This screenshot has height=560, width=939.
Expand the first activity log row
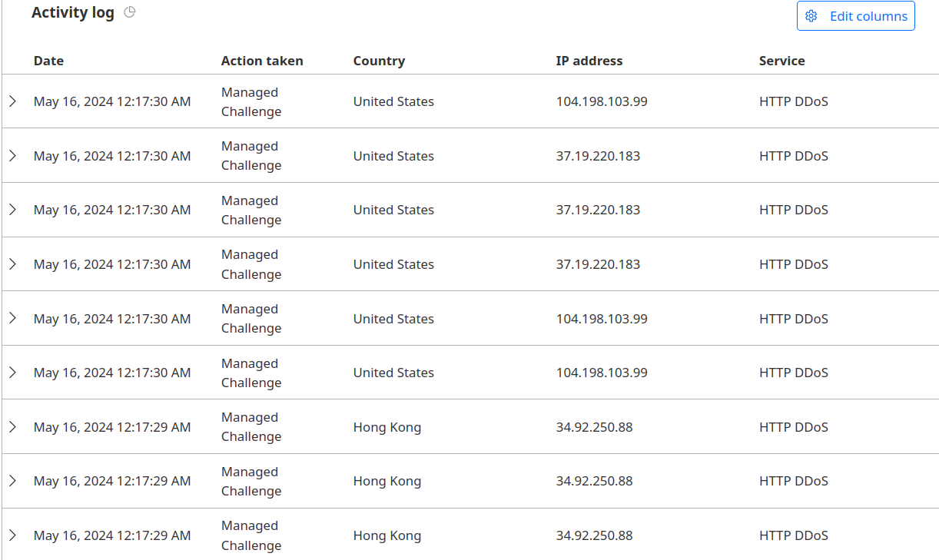[x=12, y=101]
